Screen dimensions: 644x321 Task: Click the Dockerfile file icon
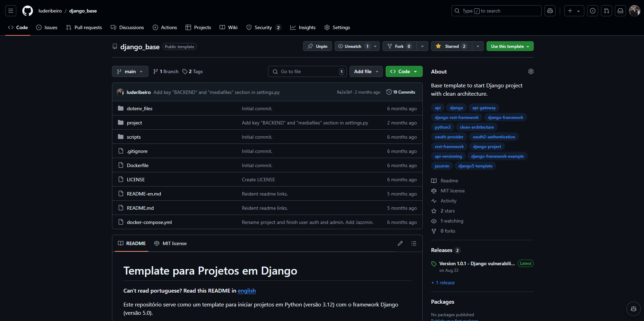pyautogui.click(x=121, y=165)
